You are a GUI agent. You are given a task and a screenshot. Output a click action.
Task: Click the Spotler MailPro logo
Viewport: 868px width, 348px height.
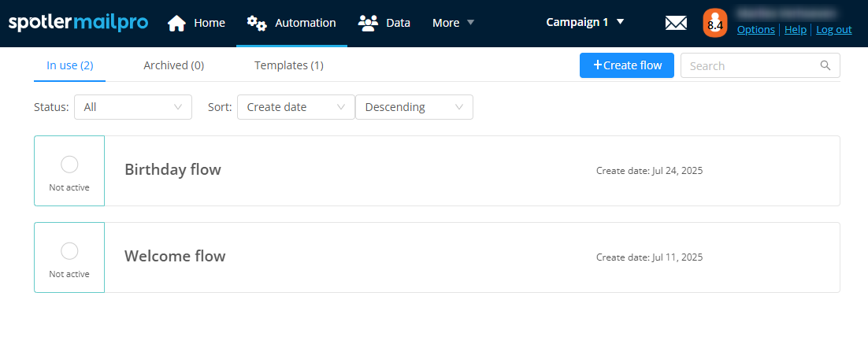(x=79, y=23)
